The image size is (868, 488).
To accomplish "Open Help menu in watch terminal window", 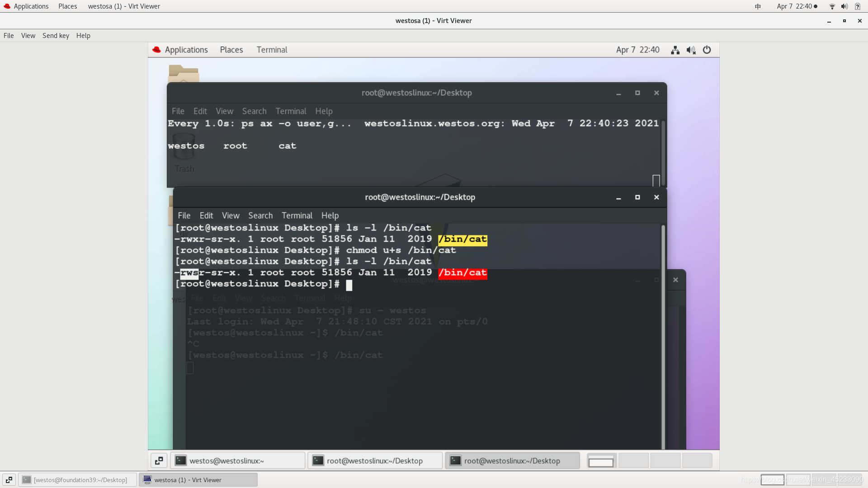I will [324, 111].
